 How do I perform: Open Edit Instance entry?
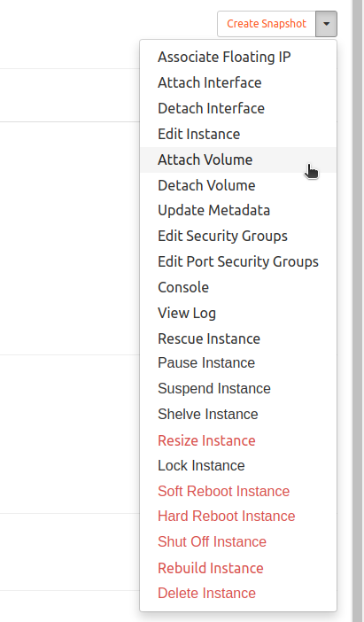click(238, 134)
